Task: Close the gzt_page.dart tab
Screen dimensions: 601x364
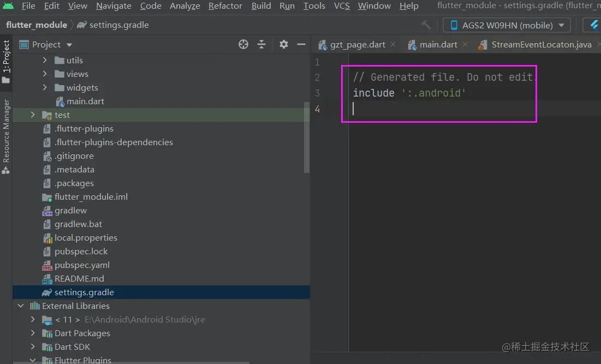Action: (x=393, y=44)
